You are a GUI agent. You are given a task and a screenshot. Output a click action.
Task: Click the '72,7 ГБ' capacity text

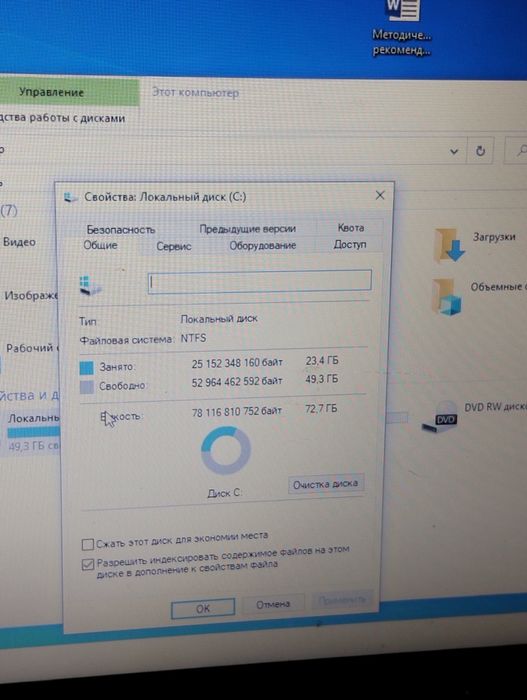(x=321, y=408)
